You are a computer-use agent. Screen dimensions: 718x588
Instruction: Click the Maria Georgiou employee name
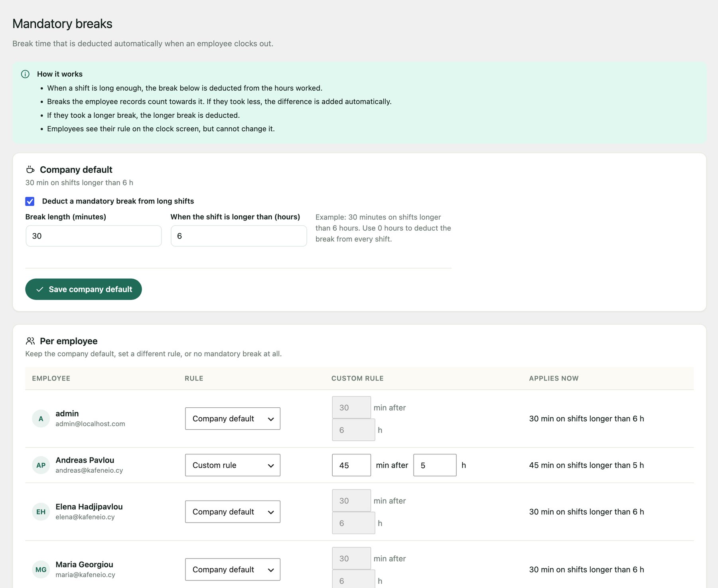[84, 564]
